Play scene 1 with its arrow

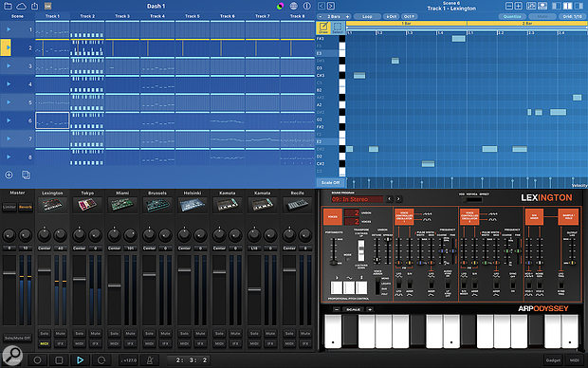(x=8, y=29)
